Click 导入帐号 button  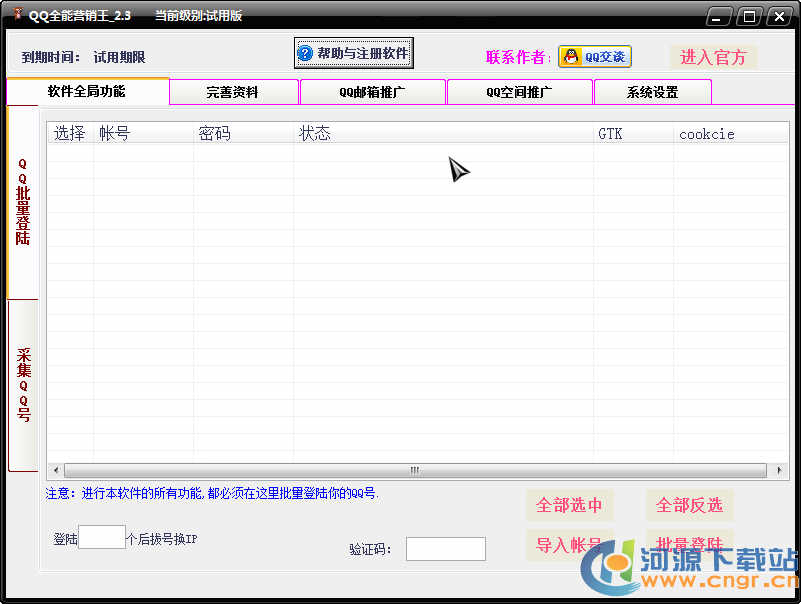pyautogui.click(x=569, y=545)
